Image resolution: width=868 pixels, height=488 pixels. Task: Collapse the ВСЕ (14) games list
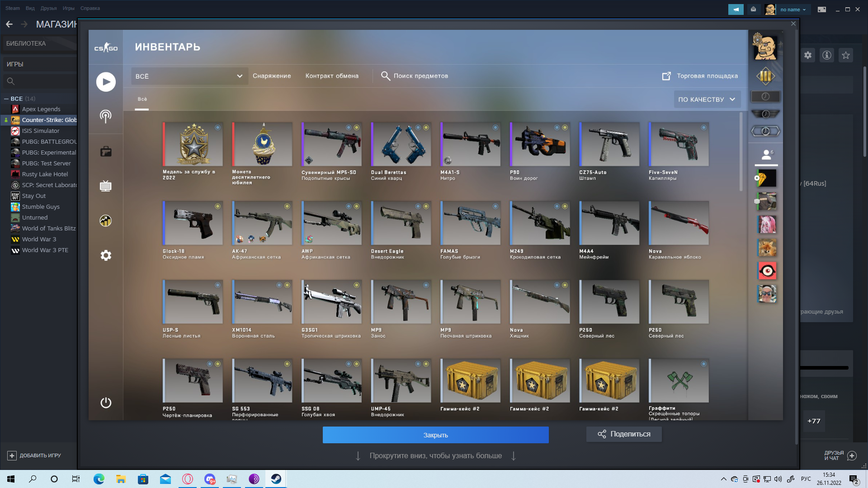click(x=6, y=99)
